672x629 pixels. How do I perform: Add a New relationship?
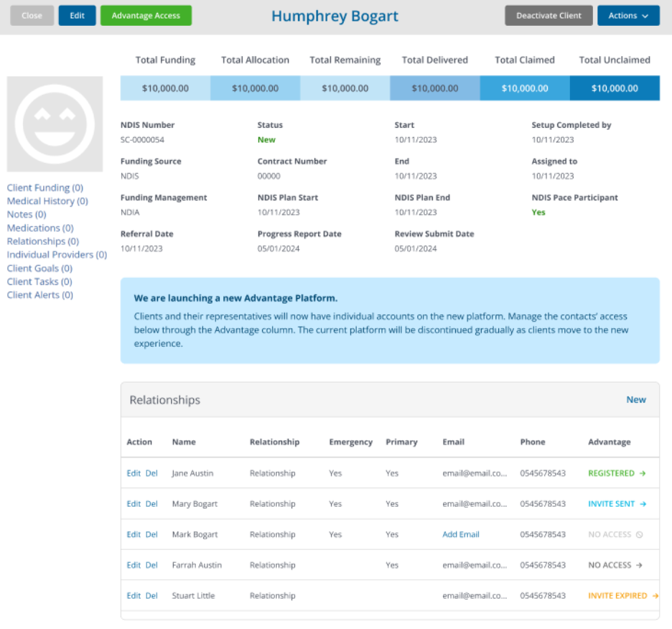[x=635, y=400]
